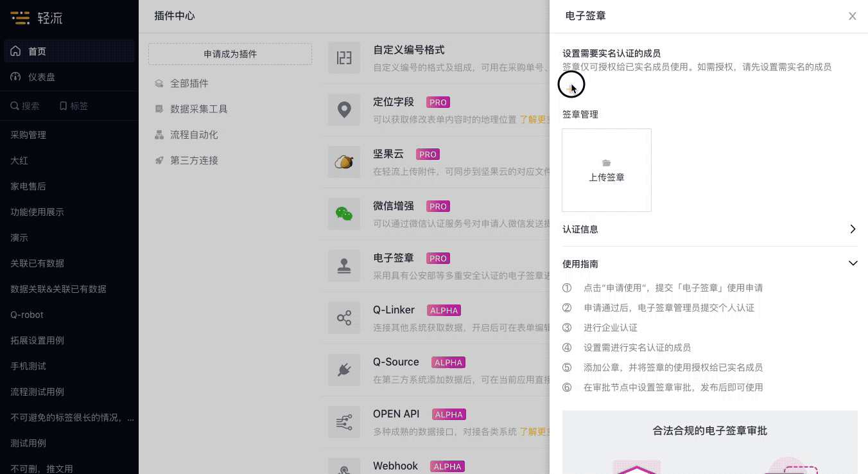Open the Q-Source plug icon
The height and width of the screenshot is (474, 868).
coord(344,370)
